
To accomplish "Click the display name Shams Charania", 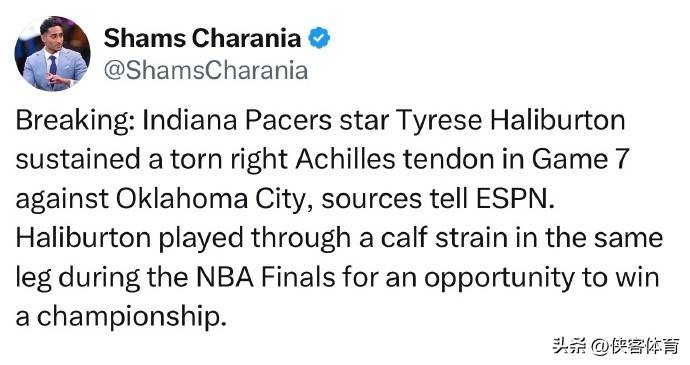I will point(202,38).
